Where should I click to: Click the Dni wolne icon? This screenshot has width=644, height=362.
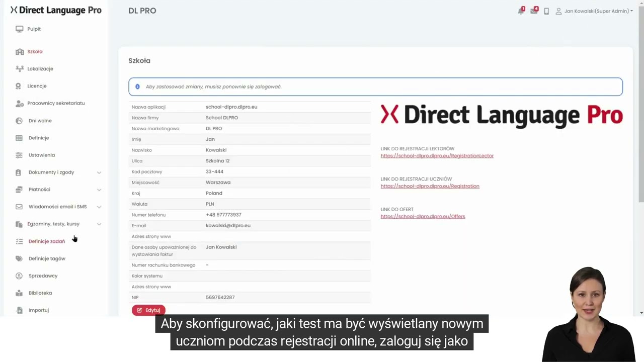point(19,121)
